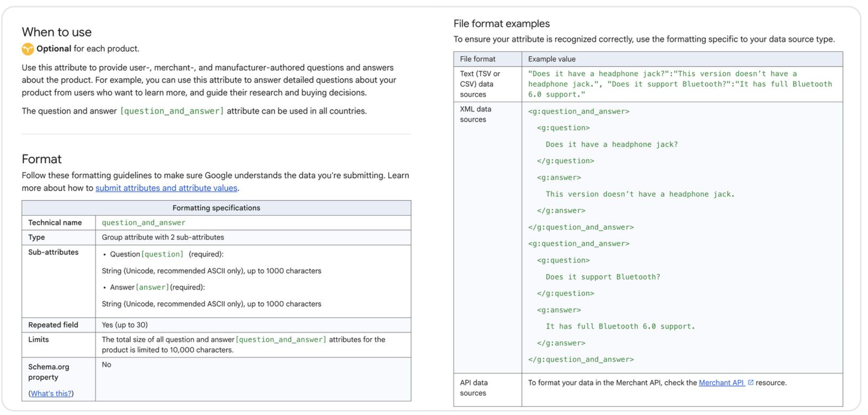Click the TSV example value starting "Does it have

[680, 84]
